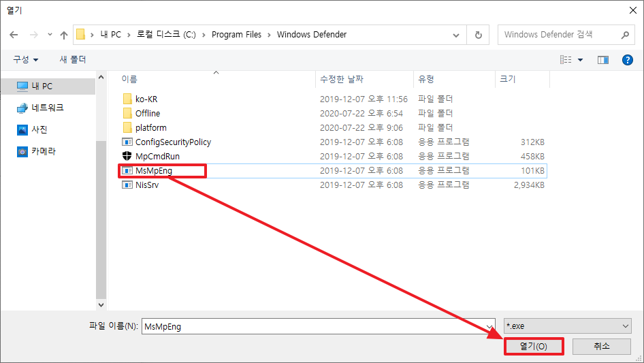Click the MpCmdRun shield icon
The image size is (644, 363).
tap(127, 156)
